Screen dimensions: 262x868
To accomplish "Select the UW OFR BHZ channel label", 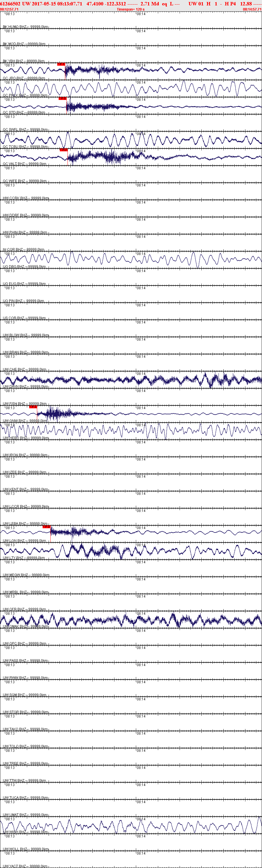I will tap(24, 609).
